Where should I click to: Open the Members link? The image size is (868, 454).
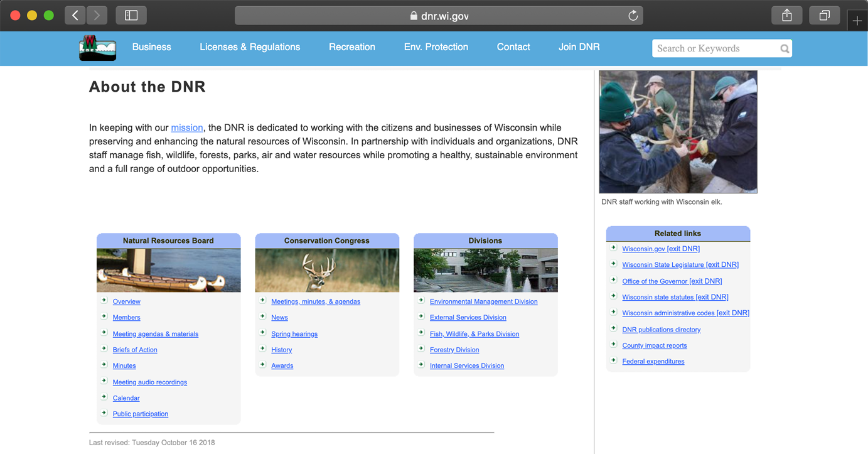tap(127, 318)
